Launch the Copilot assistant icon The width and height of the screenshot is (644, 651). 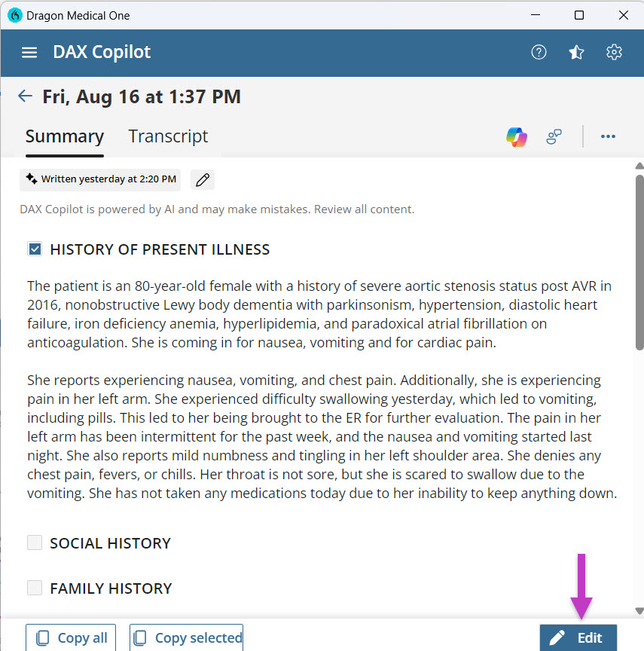coord(516,136)
